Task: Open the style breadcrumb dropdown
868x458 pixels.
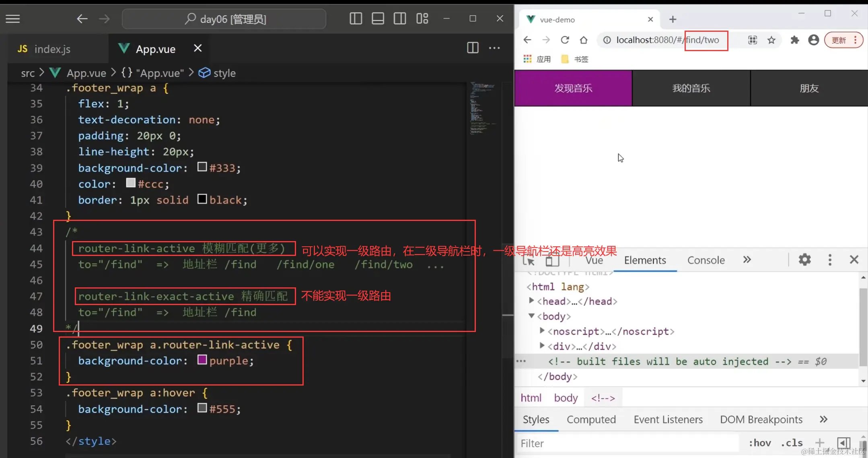Action: tap(217, 73)
